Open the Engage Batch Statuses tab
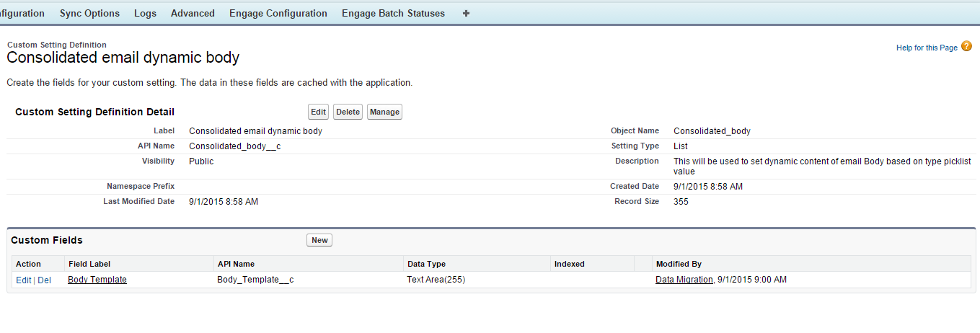Image resolution: width=980 pixels, height=333 pixels. [393, 13]
